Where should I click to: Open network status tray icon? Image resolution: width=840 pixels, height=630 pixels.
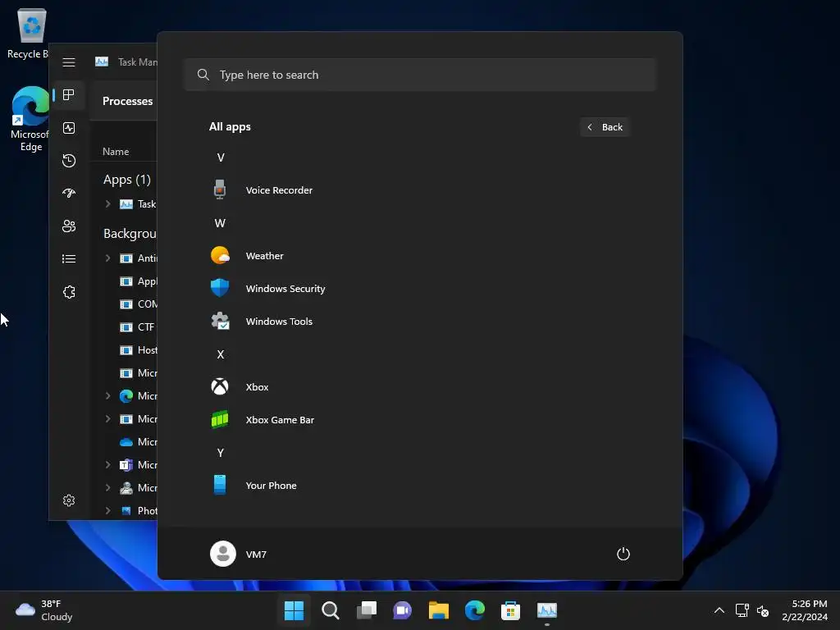coord(742,610)
